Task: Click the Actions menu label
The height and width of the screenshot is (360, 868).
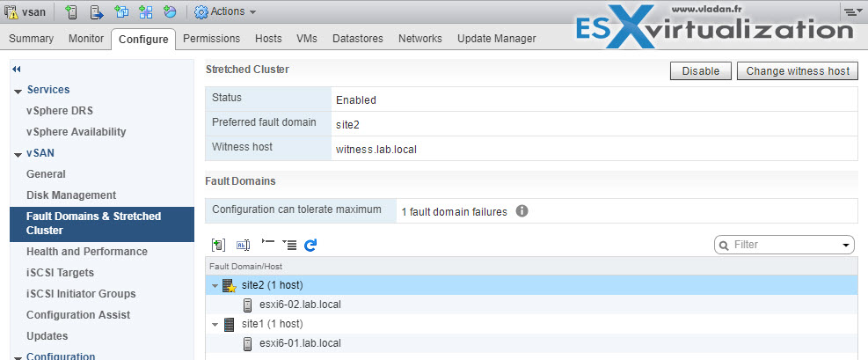Action: 228,11
